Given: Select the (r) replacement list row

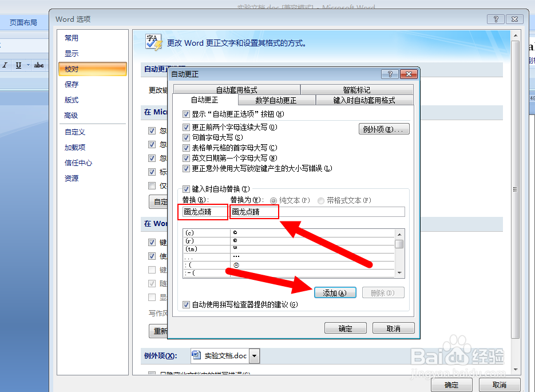Looking at the screenshot, I should click(x=288, y=241).
